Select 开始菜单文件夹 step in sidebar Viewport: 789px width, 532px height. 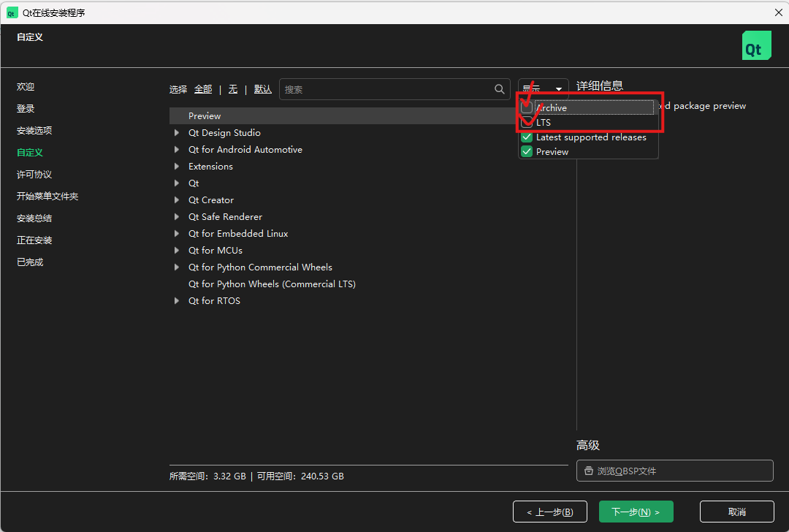pyautogui.click(x=47, y=197)
